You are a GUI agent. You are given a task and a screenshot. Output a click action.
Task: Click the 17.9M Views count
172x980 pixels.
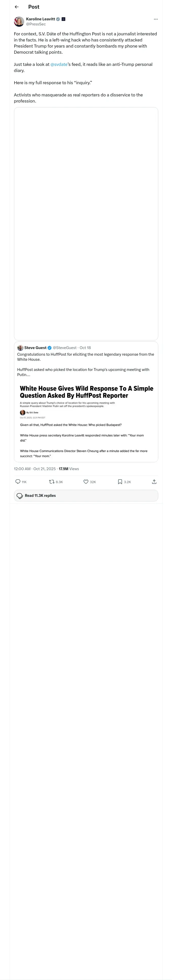(69, 469)
